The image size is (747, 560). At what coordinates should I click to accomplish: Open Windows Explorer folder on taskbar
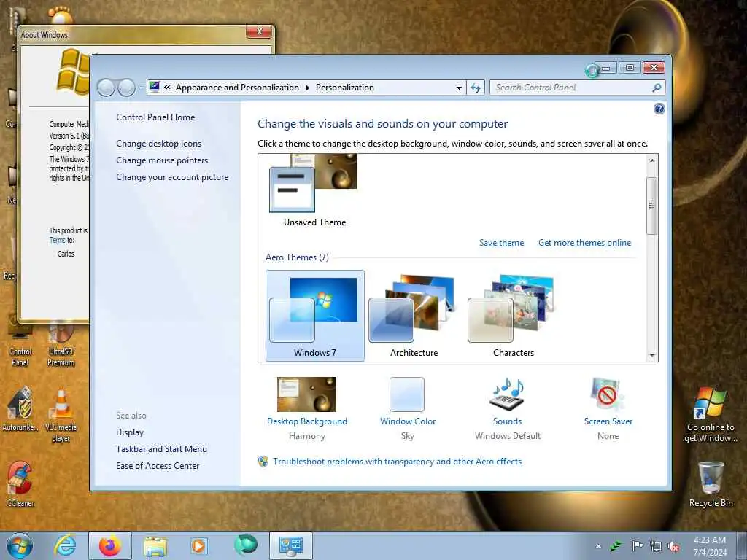pos(155,546)
